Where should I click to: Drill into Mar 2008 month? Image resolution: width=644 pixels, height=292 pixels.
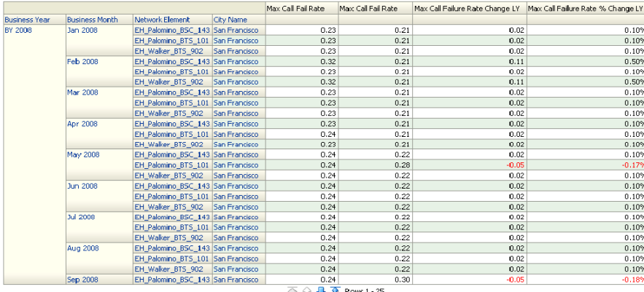pos(82,92)
